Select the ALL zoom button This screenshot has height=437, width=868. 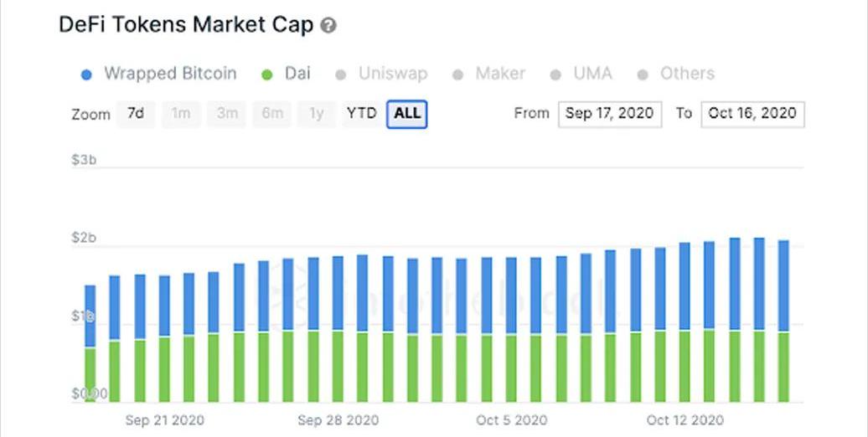(407, 114)
